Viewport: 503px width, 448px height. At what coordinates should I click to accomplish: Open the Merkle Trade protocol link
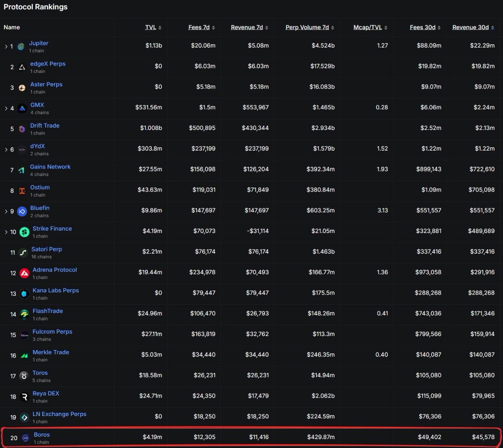pos(51,352)
